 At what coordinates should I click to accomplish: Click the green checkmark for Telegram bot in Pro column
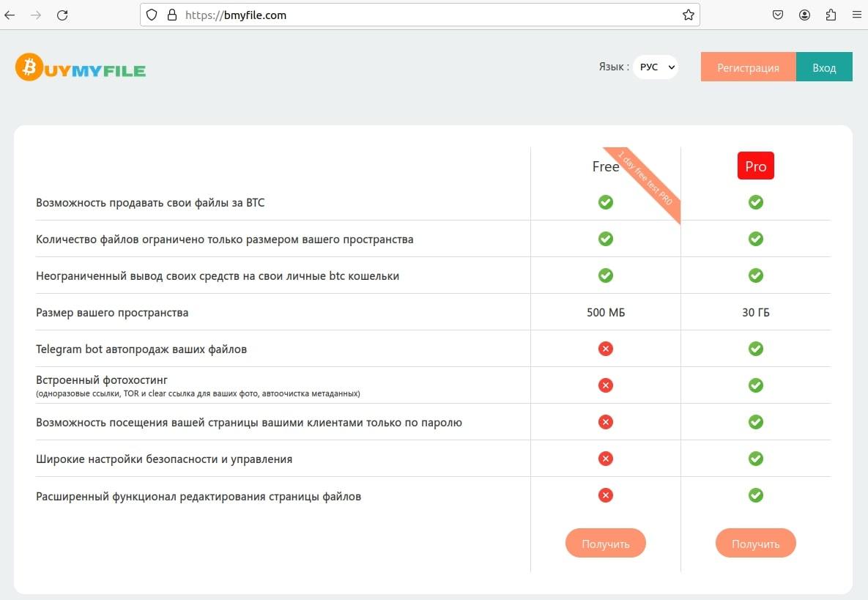pyautogui.click(x=756, y=349)
